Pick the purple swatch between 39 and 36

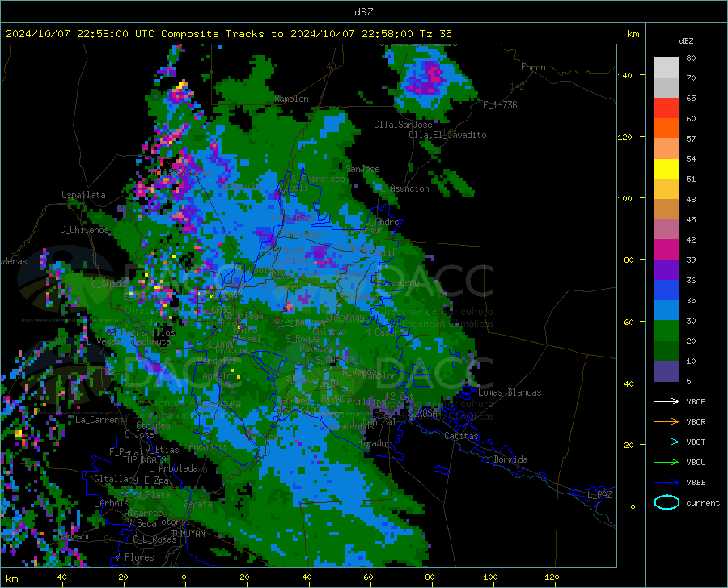tap(667, 270)
